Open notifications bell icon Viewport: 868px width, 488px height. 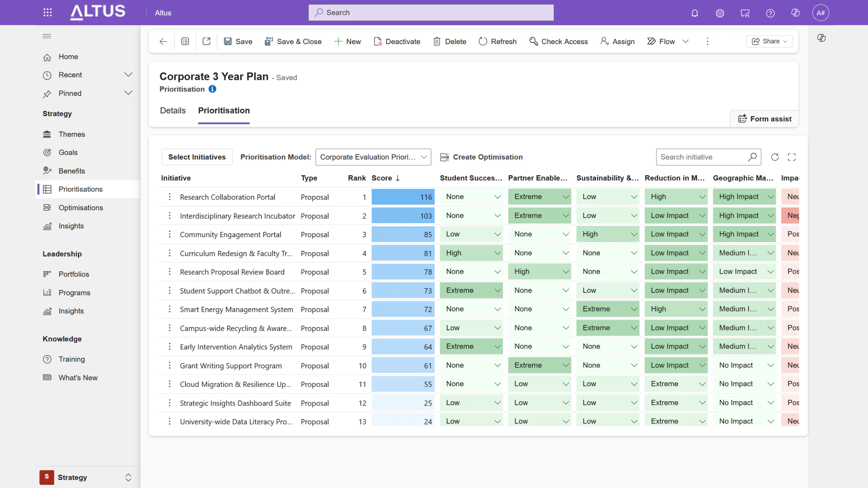pyautogui.click(x=695, y=13)
